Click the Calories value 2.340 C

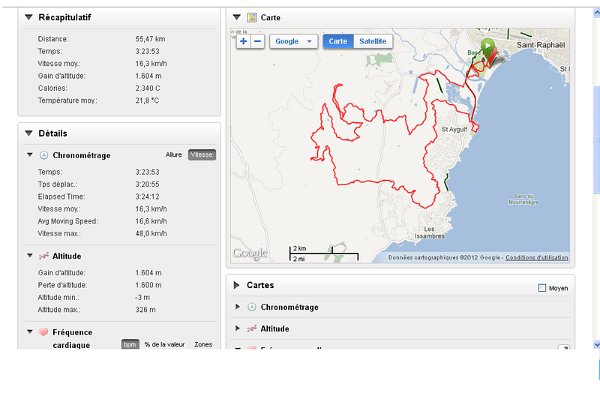[x=148, y=88]
